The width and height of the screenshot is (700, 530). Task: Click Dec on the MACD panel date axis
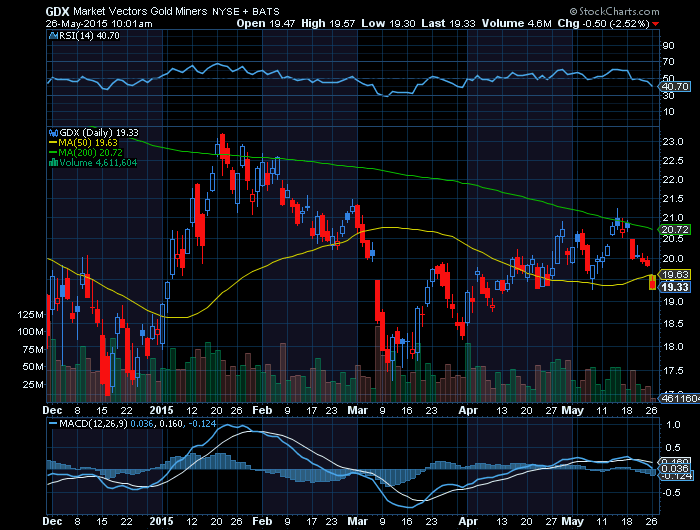click(52, 521)
